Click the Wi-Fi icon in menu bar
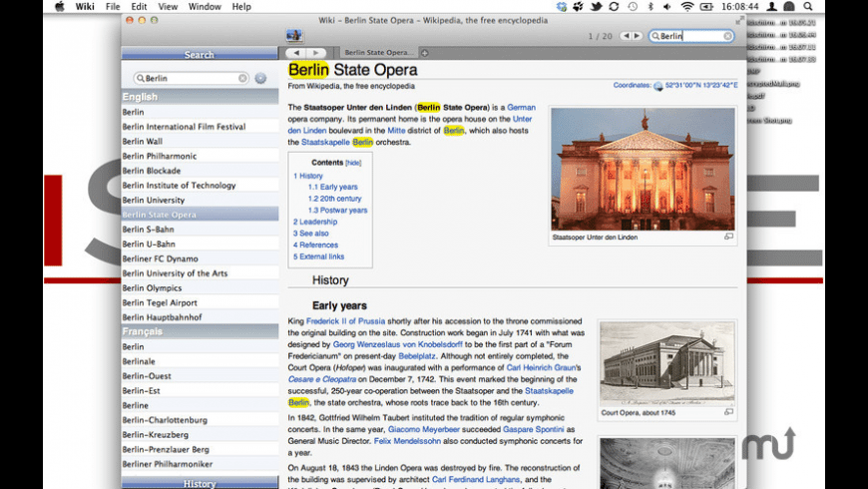This screenshot has width=868, height=489. pyautogui.click(x=687, y=7)
